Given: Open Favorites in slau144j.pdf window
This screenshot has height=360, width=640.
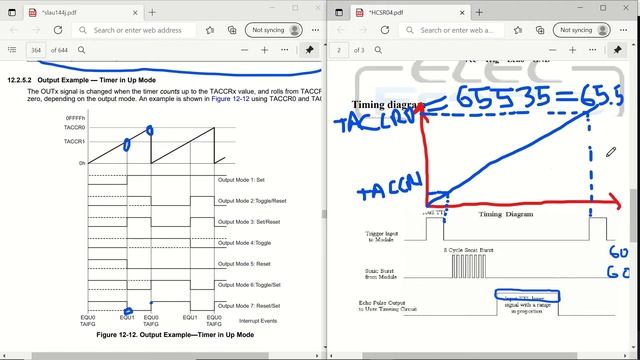Looking at the screenshot, I should pos(210,30).
